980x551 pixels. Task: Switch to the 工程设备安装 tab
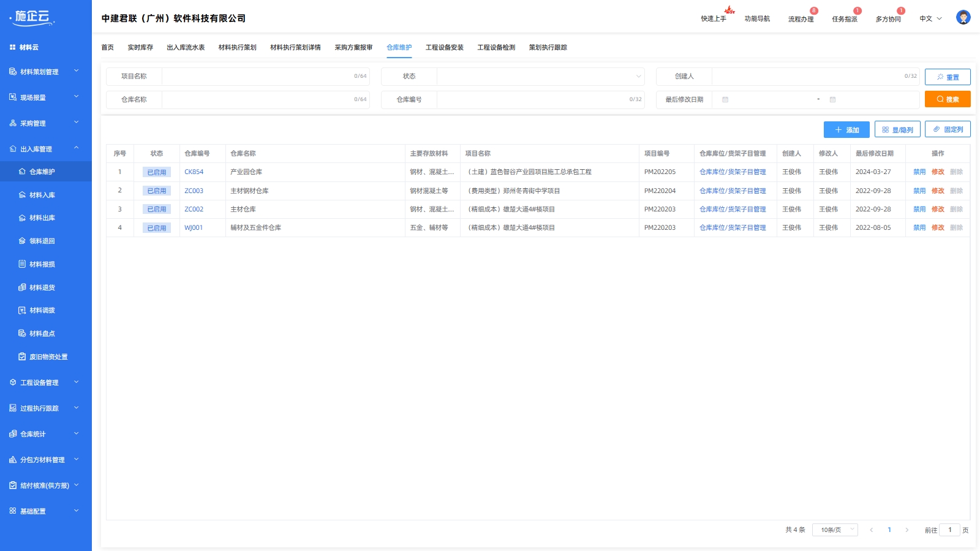click(x=445, y=47)
